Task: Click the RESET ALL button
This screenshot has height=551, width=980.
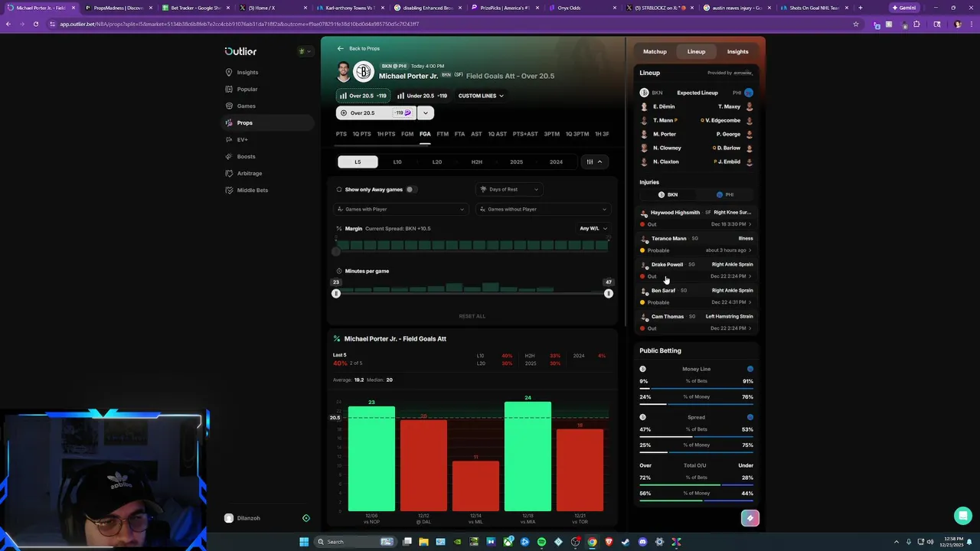Action: pos(472,316)
